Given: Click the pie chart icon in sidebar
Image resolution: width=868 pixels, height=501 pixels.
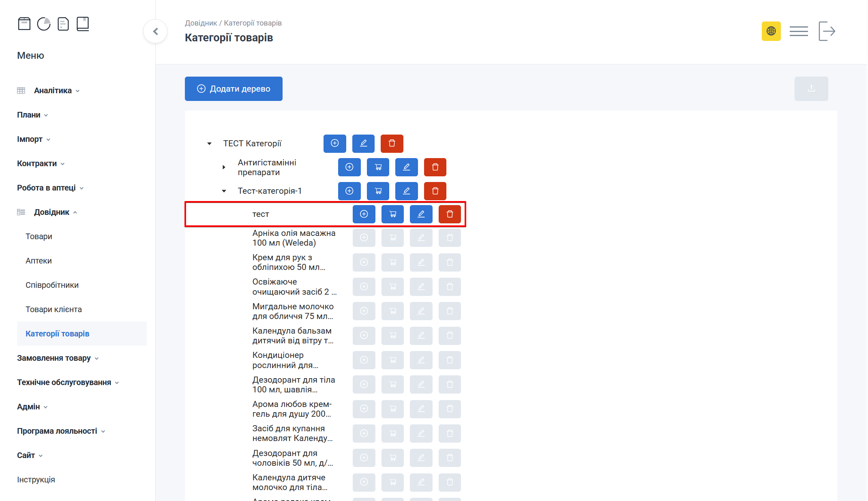Looking at the screenshot, I should coord(44,24).
